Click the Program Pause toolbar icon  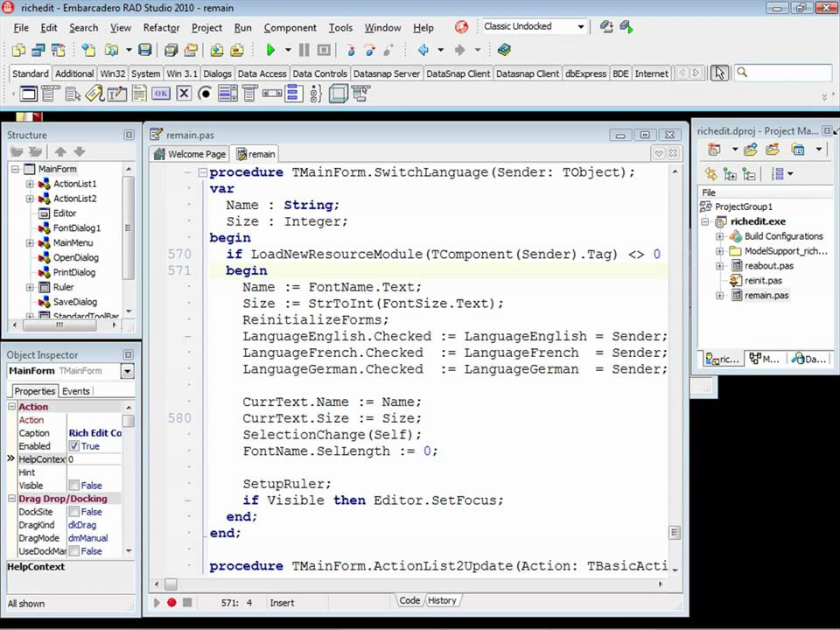point(304,50)
